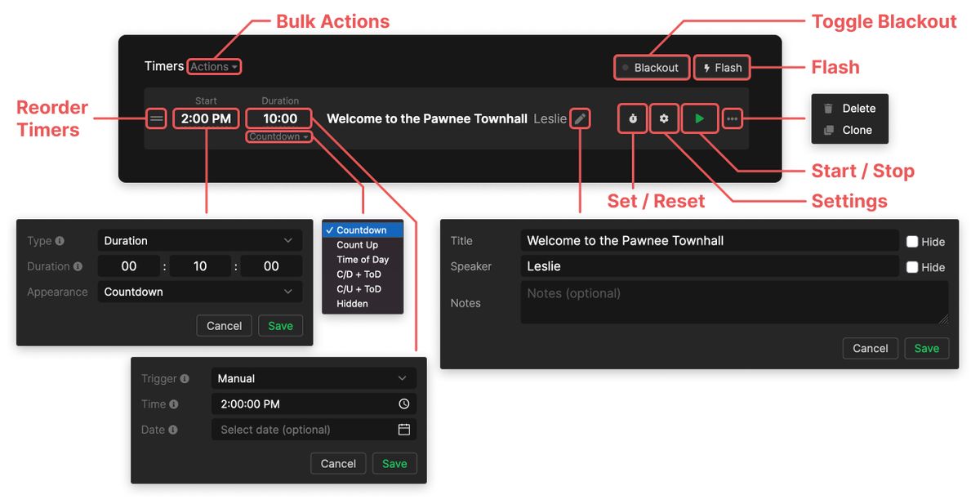Toggle the Blackout button

651,68
